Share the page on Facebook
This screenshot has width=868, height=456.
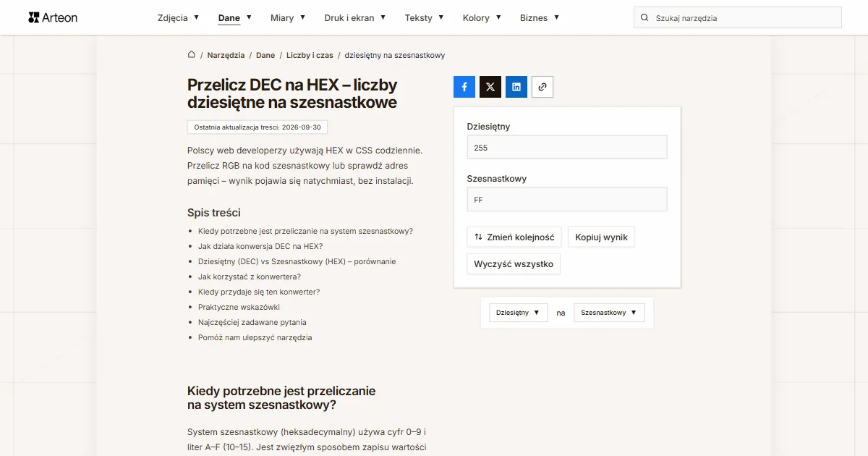[x=464, y=87]
